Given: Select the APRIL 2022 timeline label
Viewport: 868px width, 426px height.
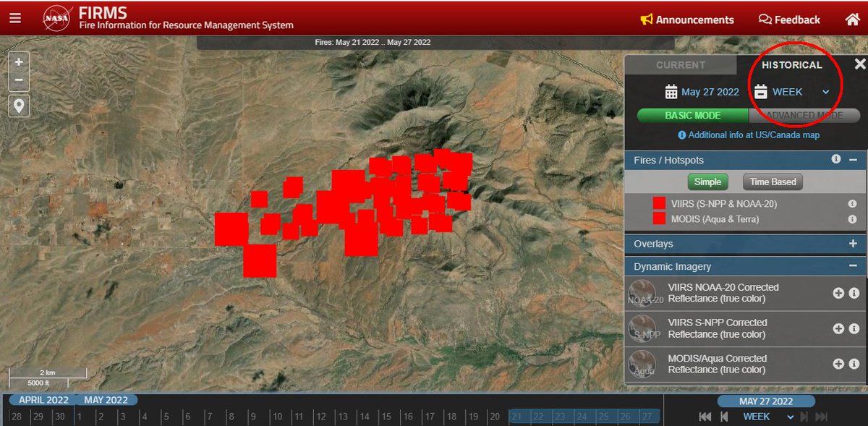Looking at the screenshot, I should [x=43, y=400].
